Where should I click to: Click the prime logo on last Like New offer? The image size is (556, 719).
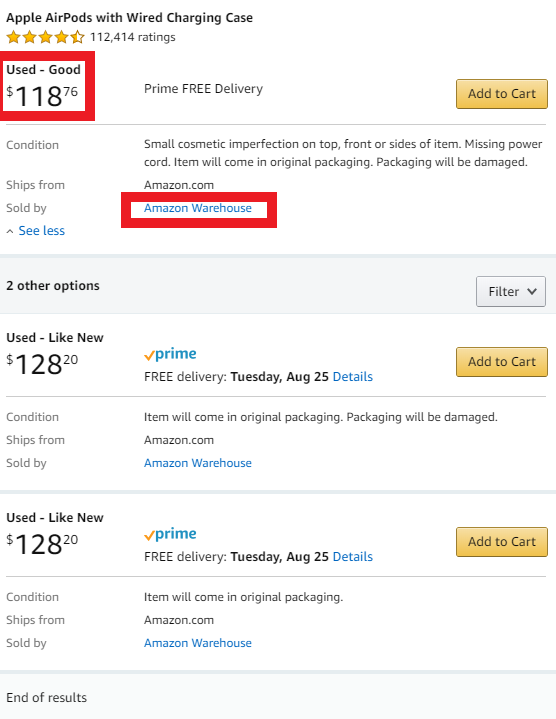(x=170, y=534)
